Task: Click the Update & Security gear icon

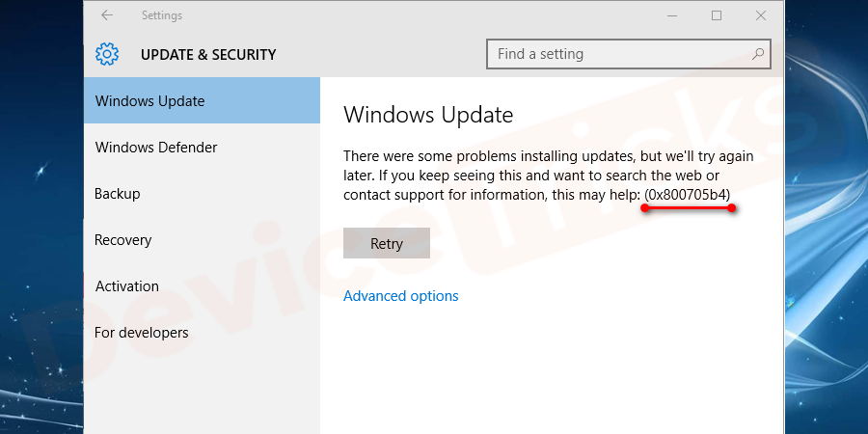Action: tap(107, 54)
